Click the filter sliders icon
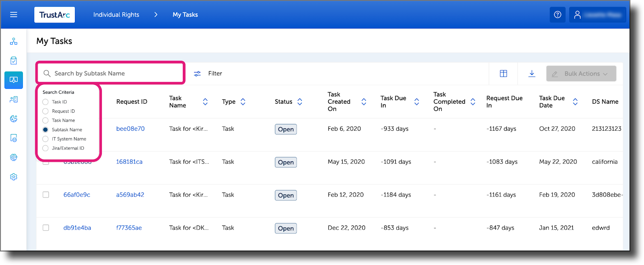 click(x=197, y=74)
